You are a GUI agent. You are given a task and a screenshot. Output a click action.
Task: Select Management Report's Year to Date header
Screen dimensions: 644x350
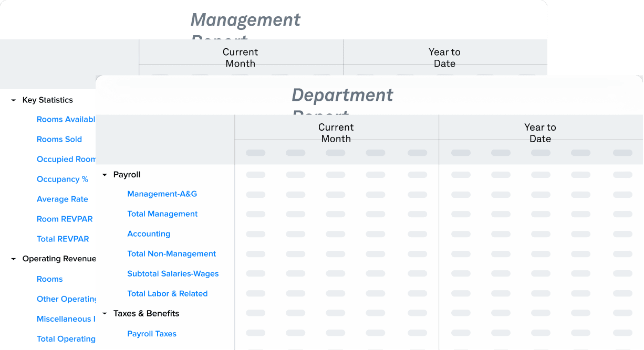pos(444,58)
